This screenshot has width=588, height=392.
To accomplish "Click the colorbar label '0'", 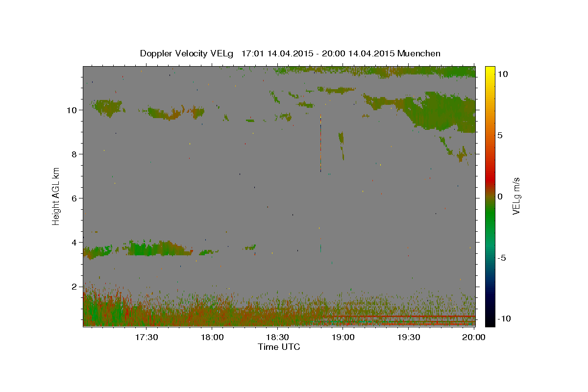I will pyautogui.click(x=500, y=196).
